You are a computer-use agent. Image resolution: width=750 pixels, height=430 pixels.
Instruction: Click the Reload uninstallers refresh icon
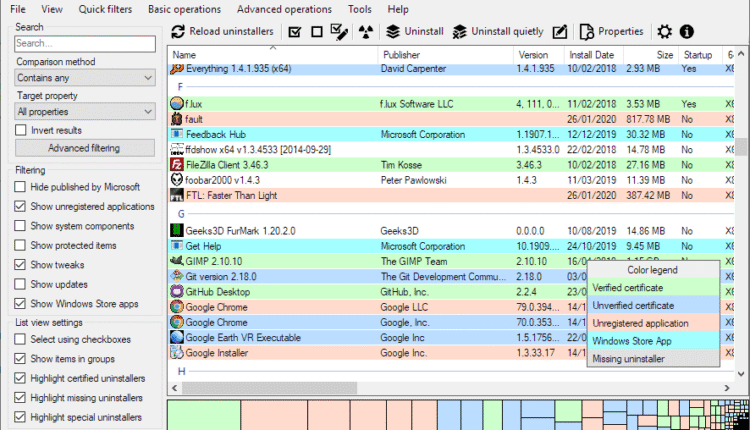(178, 32)
